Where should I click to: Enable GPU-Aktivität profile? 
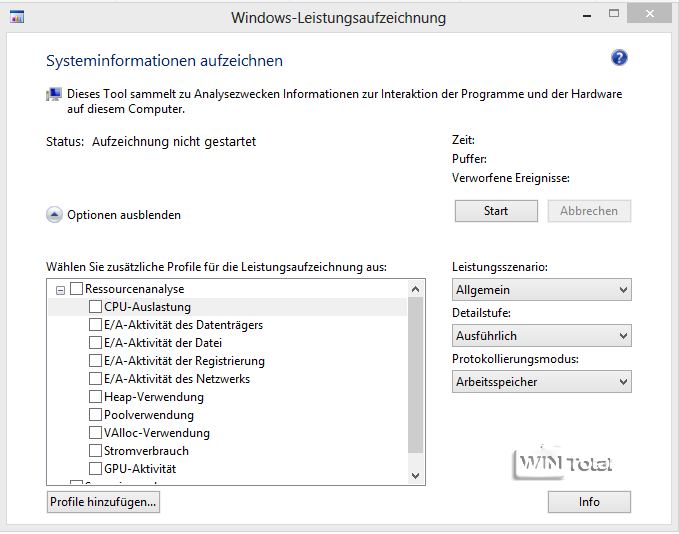point(95,469)
